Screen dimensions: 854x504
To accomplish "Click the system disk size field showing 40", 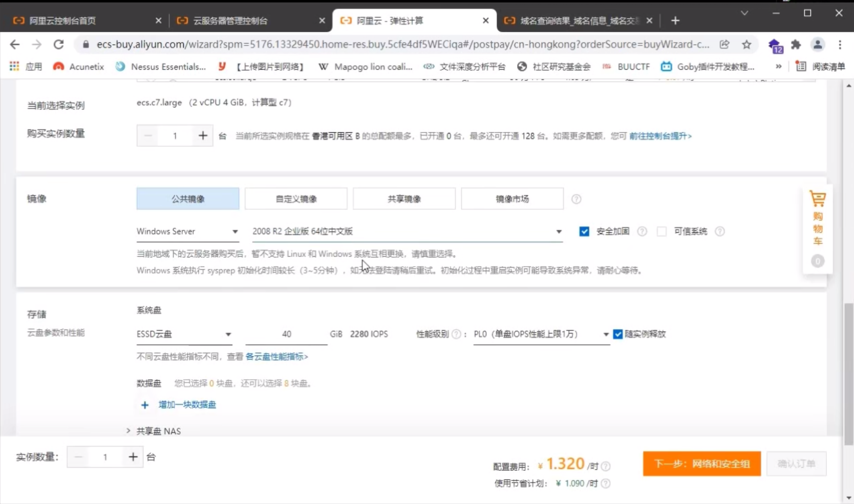I will click(286, 334).
